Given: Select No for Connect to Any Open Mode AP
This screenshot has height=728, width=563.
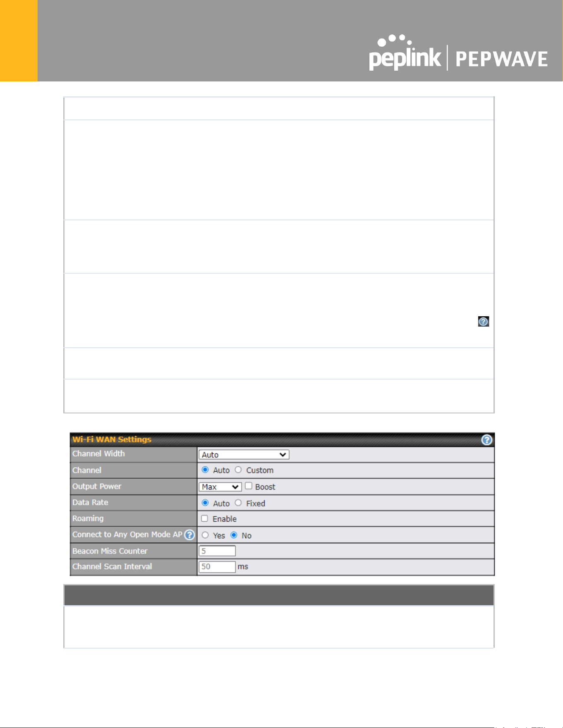Looking at the screenshot, I should [234, 535].
